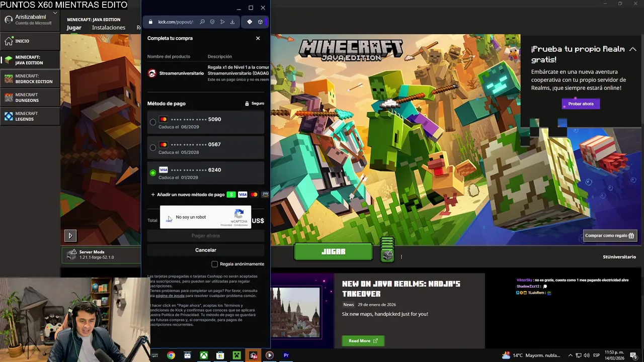Select the Visa card ending in 6240
644x362 pixels.
(x=206, y=173)
